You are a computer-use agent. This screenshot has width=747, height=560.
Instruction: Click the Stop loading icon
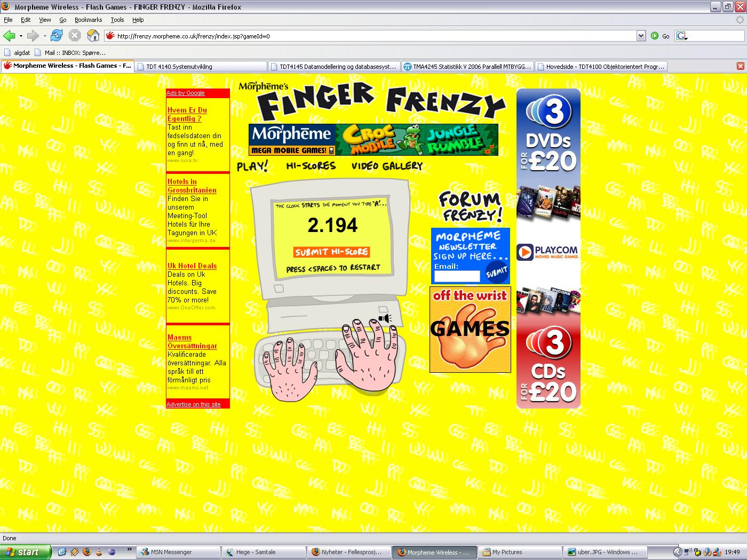75,36
